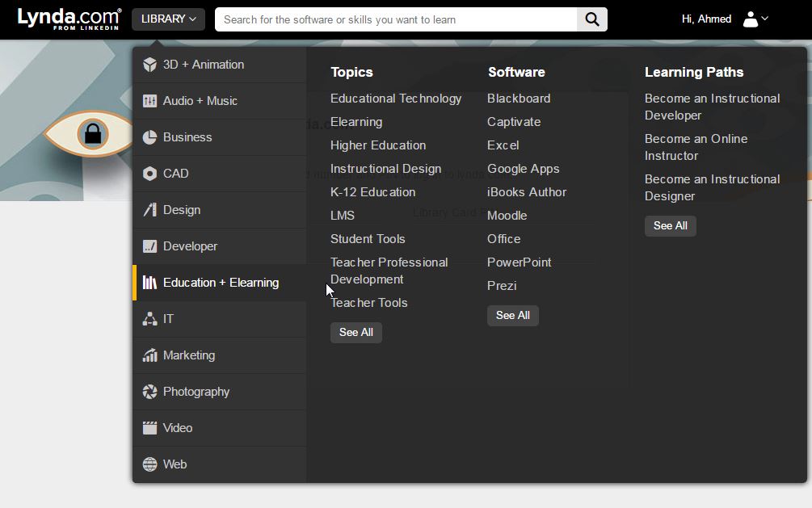Select Design category

(x=220, y=210)
